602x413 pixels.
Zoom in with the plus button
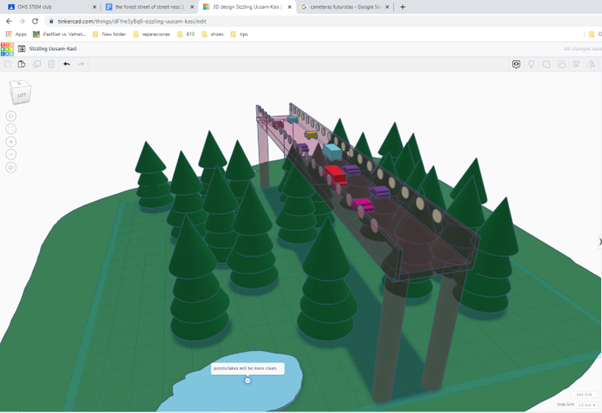click(x=11, y=142)
